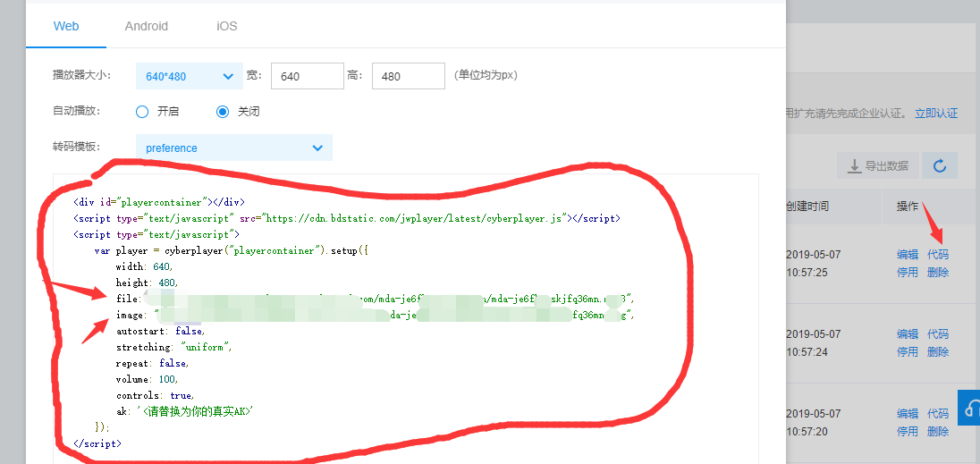The height and width of the screenshot is (464, 980).
Task: Click the 转码模板 label
Action: point(76,148)
